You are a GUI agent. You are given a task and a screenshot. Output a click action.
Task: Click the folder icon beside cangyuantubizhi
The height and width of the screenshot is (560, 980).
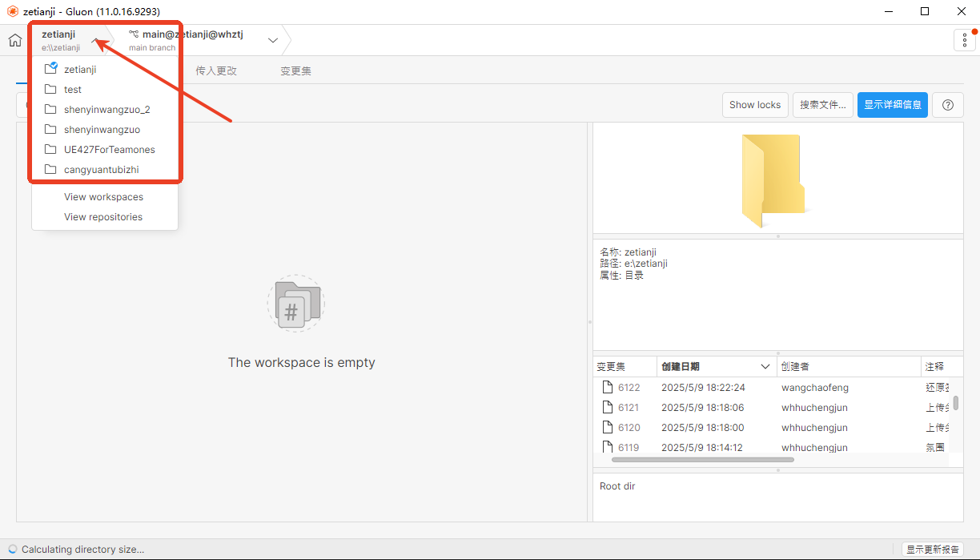(x=50, y=170)
